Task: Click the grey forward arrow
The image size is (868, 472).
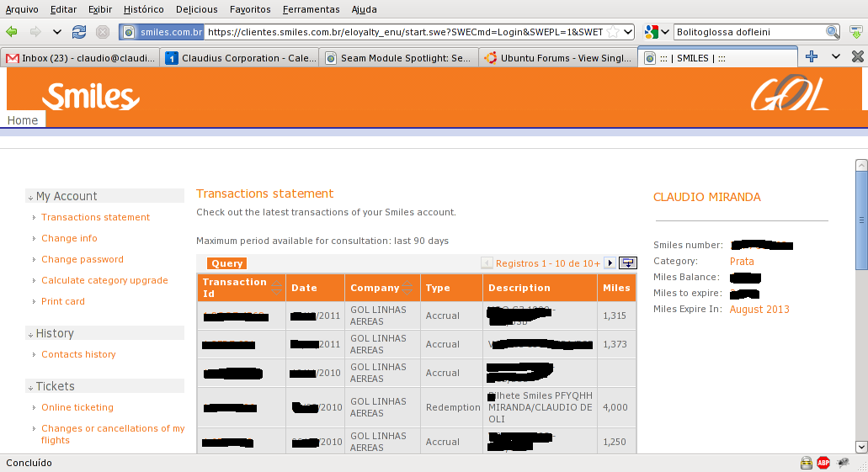Action: coord(35,32)
